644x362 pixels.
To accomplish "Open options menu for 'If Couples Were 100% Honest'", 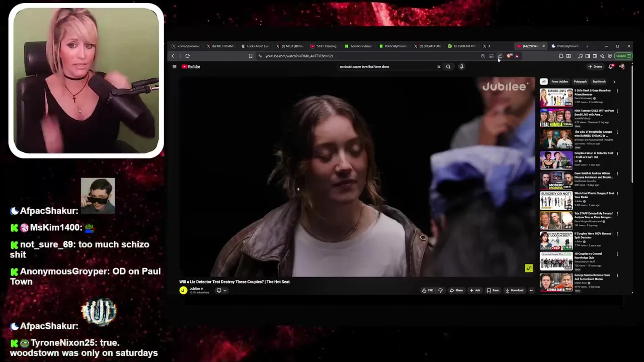I will [x=617, y=234].
